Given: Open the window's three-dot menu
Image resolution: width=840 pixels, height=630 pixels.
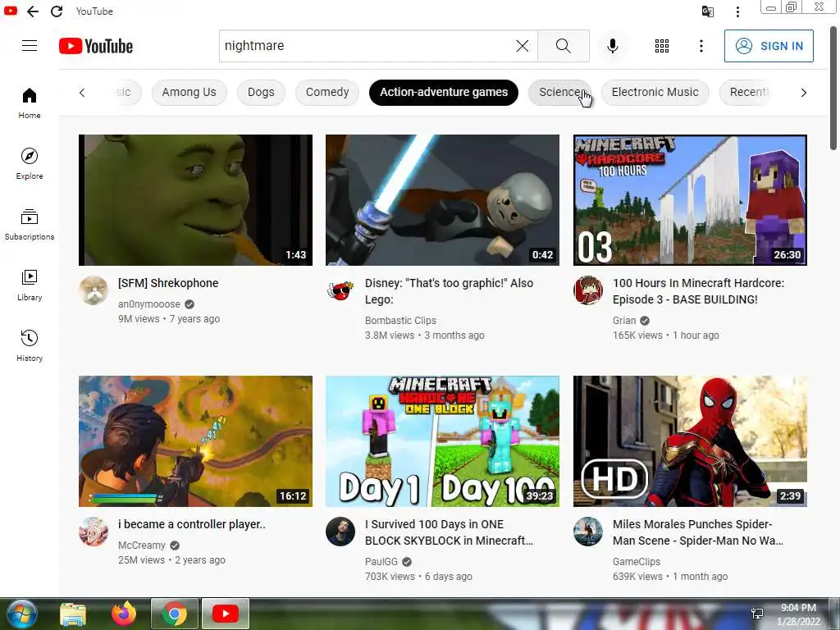Looking at the screenshot, I should point(737,11).
